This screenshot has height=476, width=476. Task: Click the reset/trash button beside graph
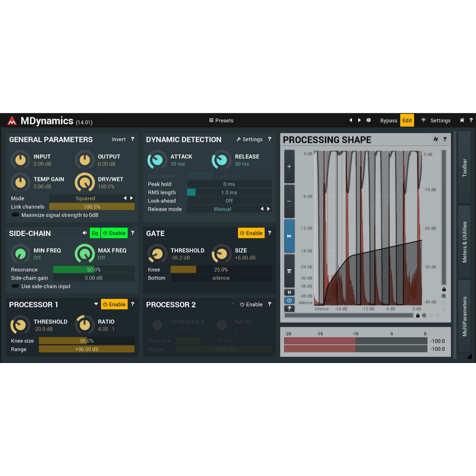tap(289, 271)
